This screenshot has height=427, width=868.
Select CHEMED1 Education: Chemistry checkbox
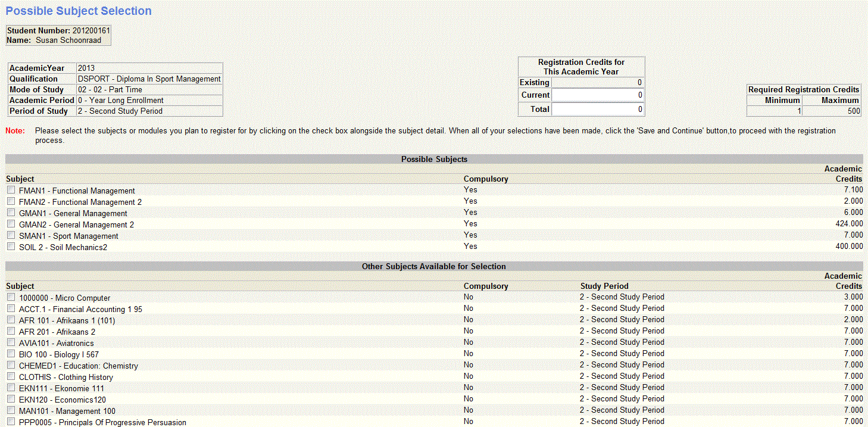point(11,365)
